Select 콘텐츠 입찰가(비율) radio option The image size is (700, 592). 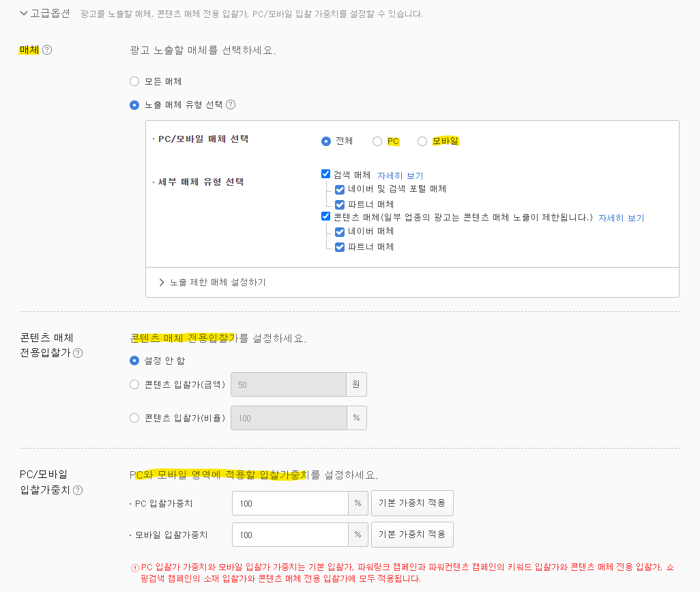click(134, 418)
